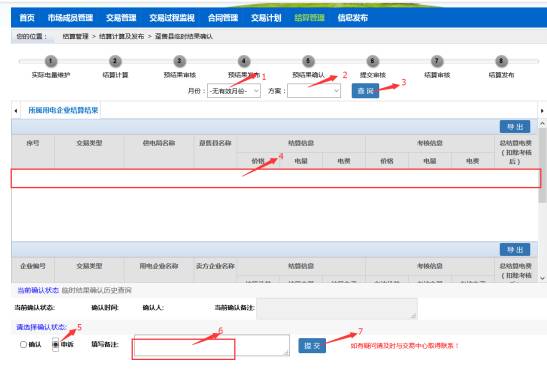Switch to the 所属用电企业结算结果 tab
This screenshot has height=375, width=547.
63,110
